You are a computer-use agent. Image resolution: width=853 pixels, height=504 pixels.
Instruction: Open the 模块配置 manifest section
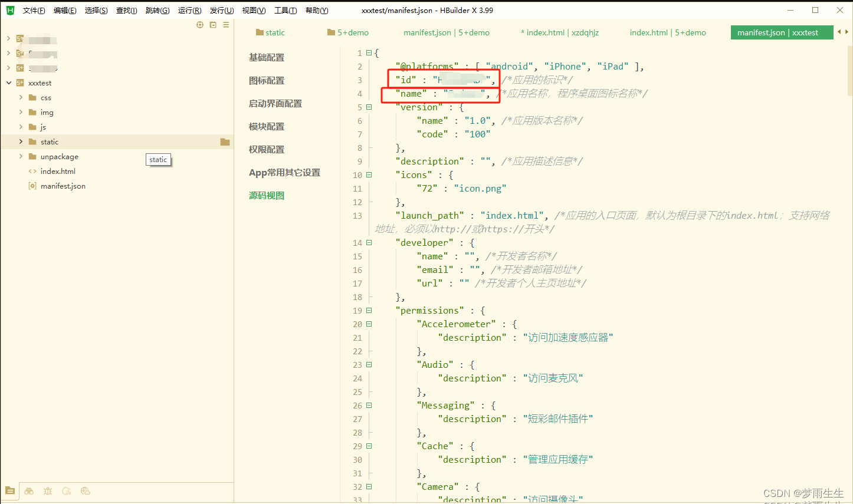pos(267,127)
